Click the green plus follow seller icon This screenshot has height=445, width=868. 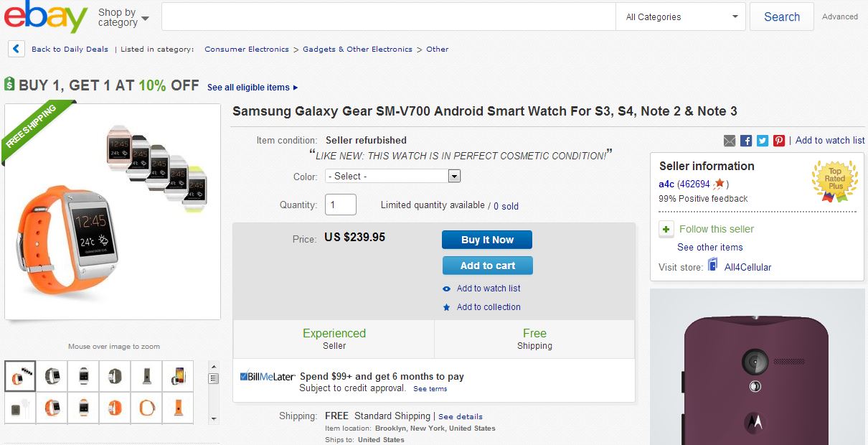point(666,230)
